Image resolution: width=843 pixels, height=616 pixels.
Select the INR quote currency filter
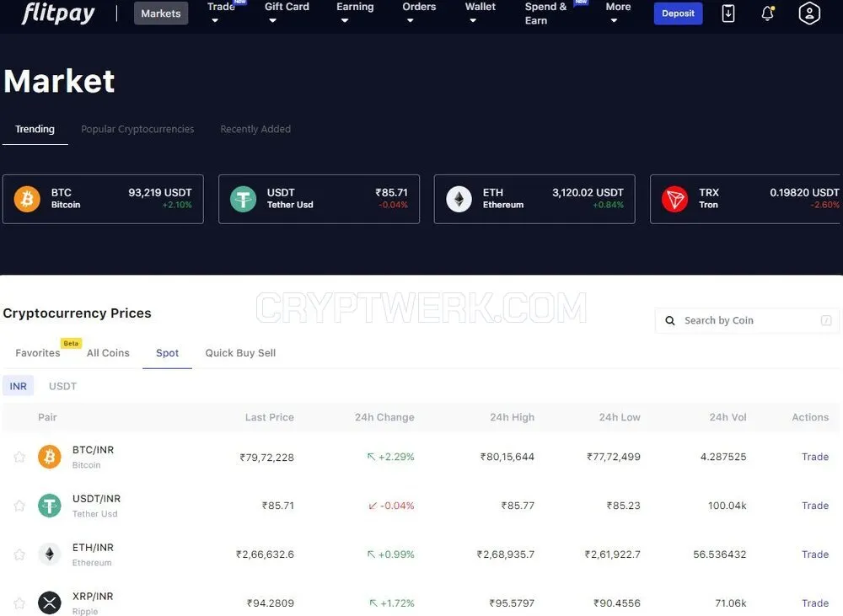click(x=18, y=386)
